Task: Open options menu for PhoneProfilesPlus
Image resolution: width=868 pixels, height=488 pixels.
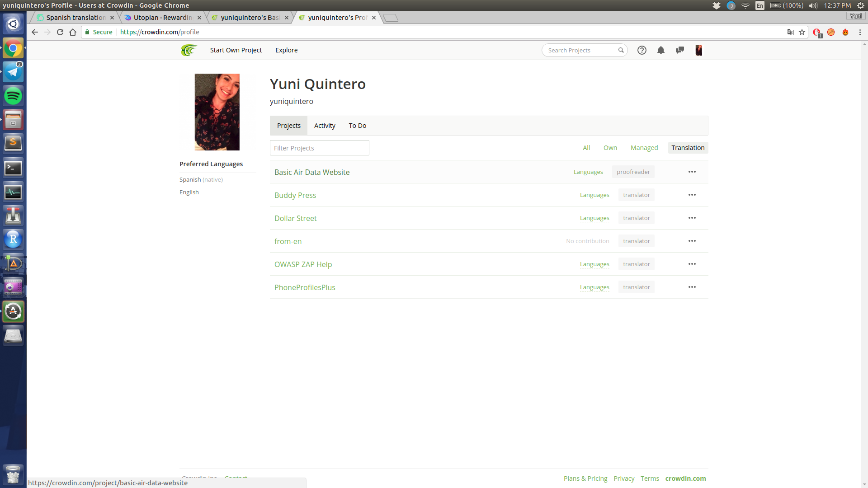Action: [692, 287]
